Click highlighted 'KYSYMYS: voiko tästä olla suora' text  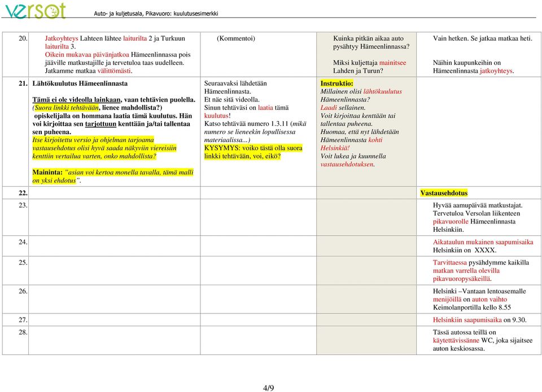click(x=253, y=148)
